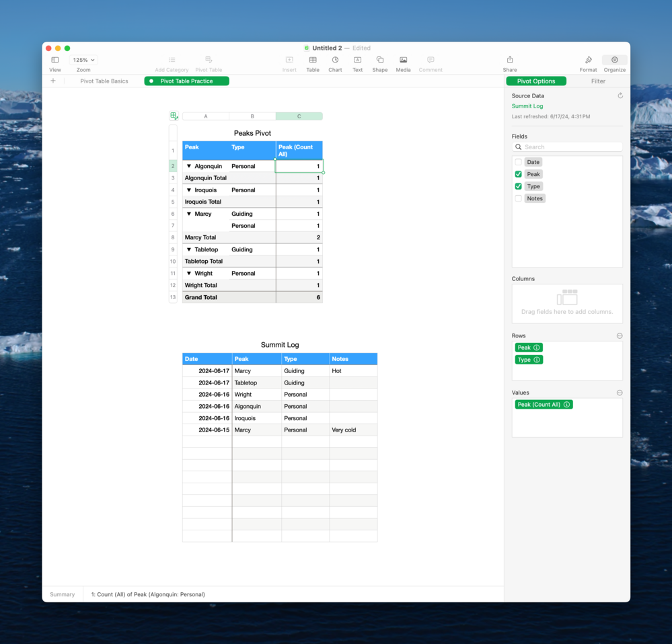The width and height of the screenshot is (672, 644).
Task: Collapse the Iroquois group triangle
Action: pyautogui.click(x=188, y=190)
